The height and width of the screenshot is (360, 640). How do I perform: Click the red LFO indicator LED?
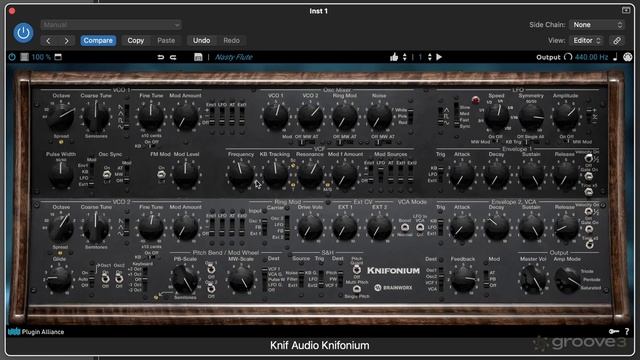(476, 100)
